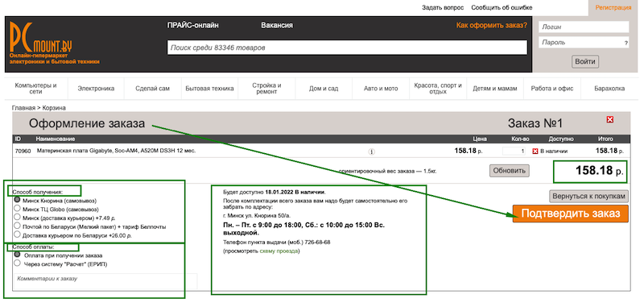Open Сделай сам category
The image size is (644, 303).
tap(152, 89)
